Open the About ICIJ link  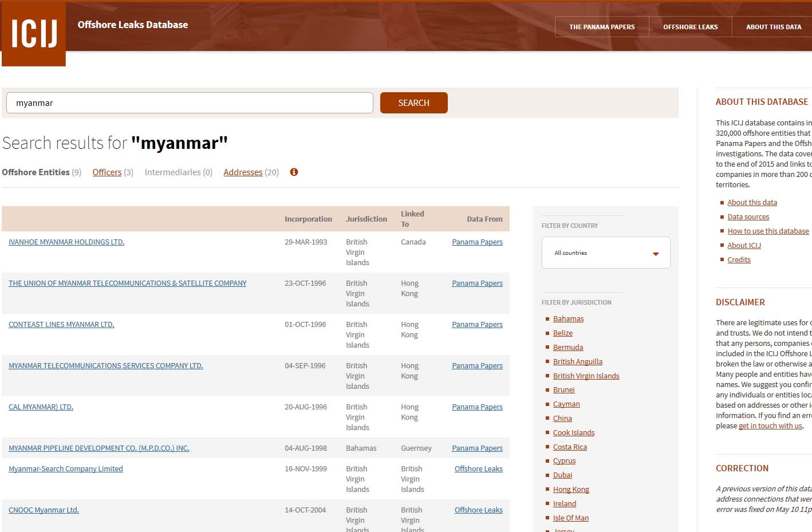coord(744,246)
